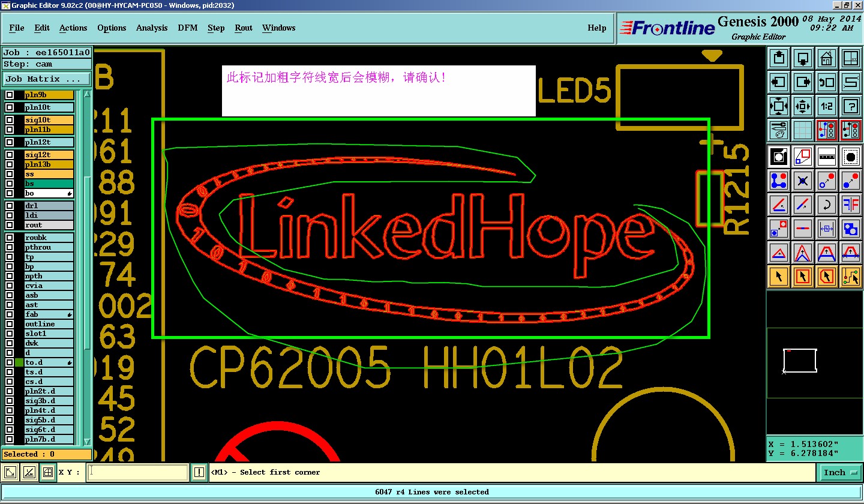Open the DFM menu
864x504 pixels.
coord(188,28)
